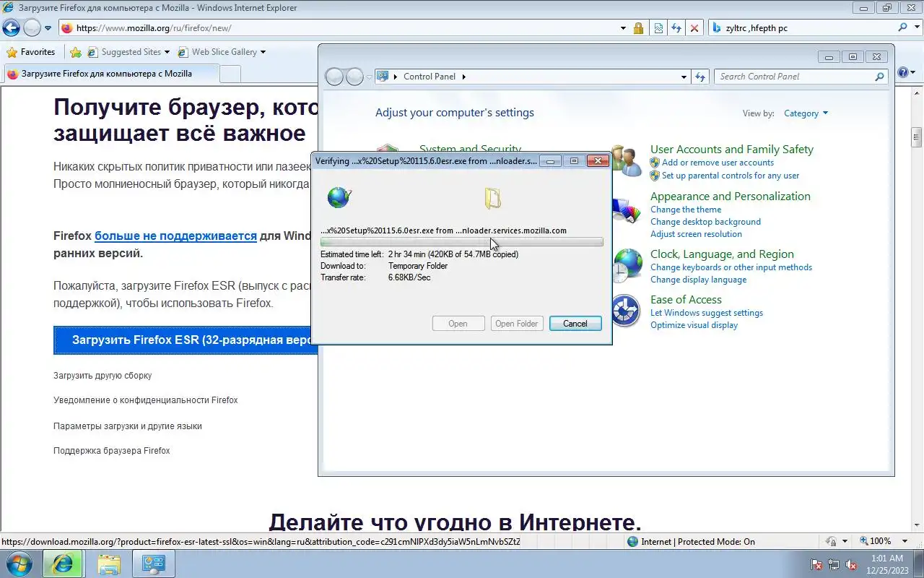Open 'Параметры загрузки и другие языки' link
This screenshot has height=578, width=924.
point(128,426)
